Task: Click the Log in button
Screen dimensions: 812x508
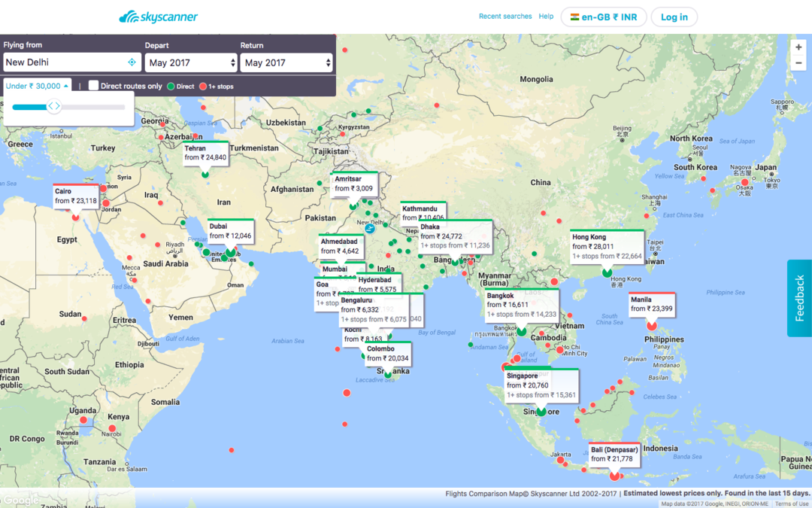Action: [x=674, y=17]
